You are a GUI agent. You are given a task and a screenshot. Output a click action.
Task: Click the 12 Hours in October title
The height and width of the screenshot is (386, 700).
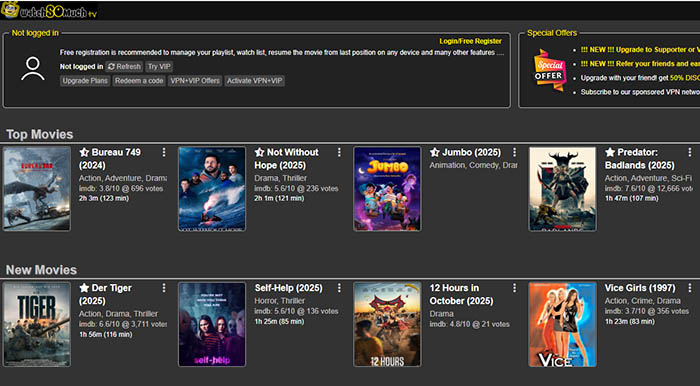point(461,295)
